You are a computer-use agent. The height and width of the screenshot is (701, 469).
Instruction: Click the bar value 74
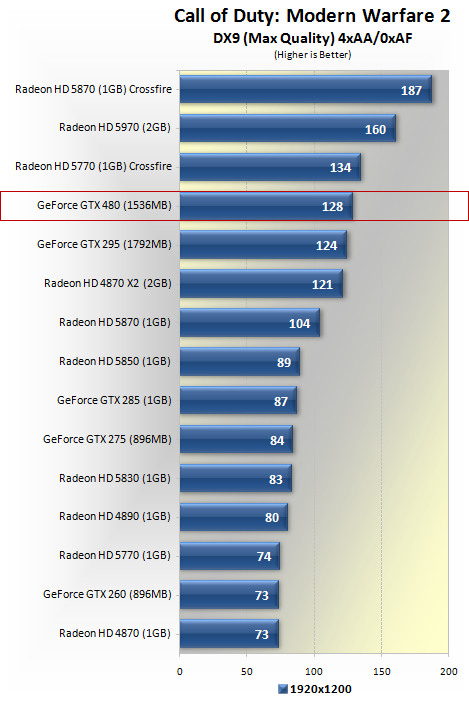pos(264,557)
